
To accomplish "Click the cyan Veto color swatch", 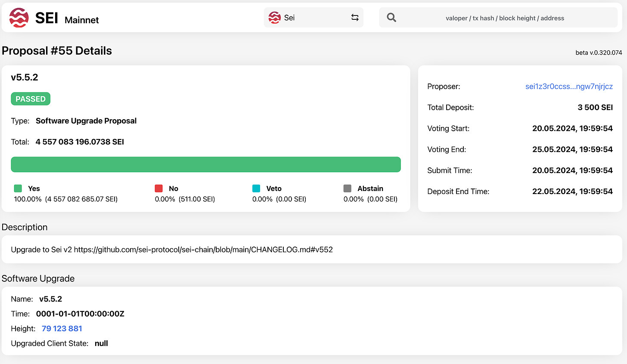I will coord(256,188).
